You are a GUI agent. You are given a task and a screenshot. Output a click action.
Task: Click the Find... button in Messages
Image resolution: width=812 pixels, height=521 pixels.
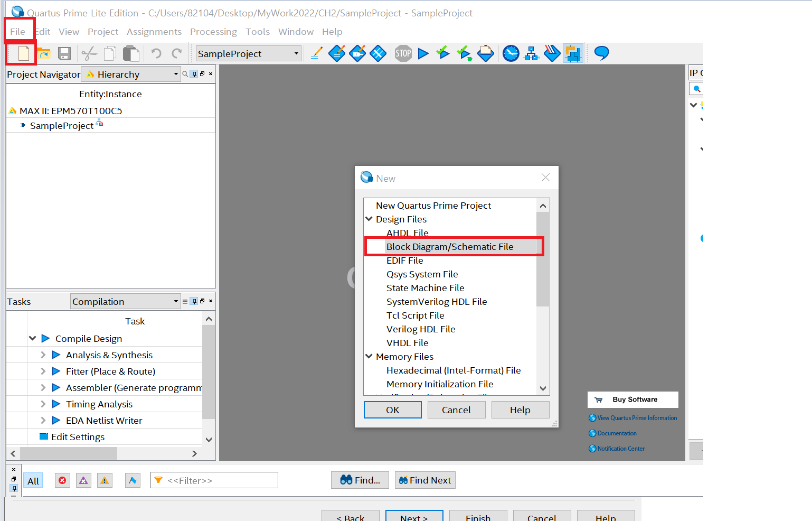point(360,480)
